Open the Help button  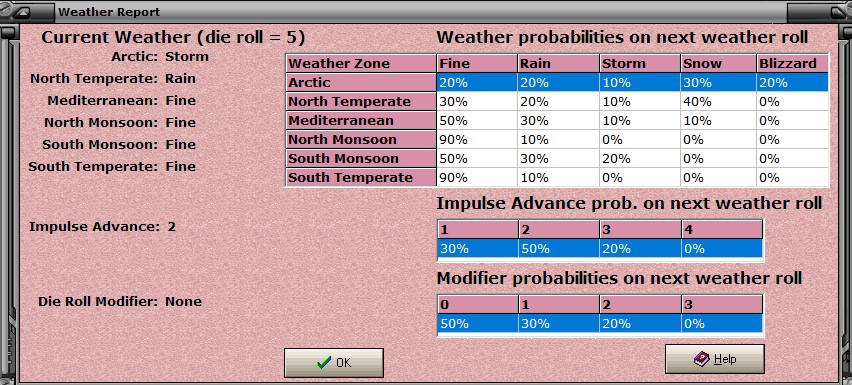[x=715, y=359]
